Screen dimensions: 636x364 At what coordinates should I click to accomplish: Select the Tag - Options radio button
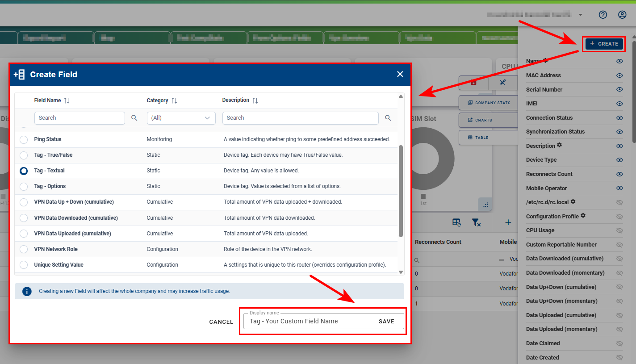tap(24, 187)
